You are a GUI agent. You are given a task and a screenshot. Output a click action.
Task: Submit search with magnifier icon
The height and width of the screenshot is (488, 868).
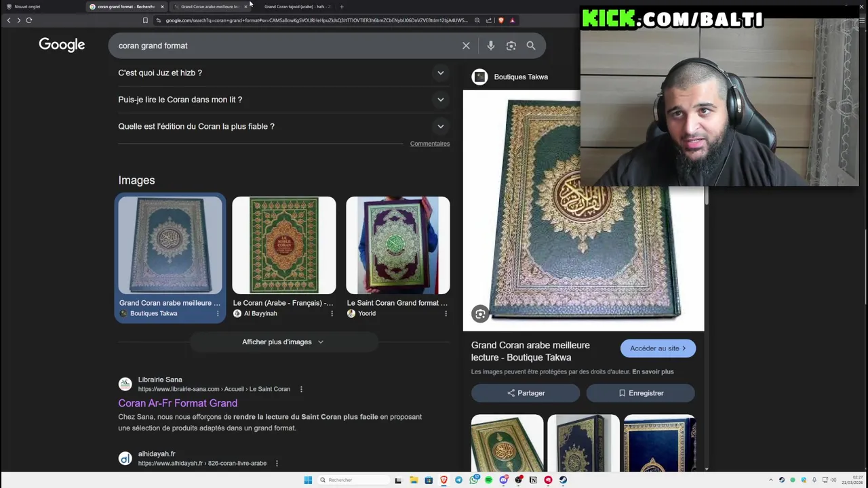pos(531,45)
